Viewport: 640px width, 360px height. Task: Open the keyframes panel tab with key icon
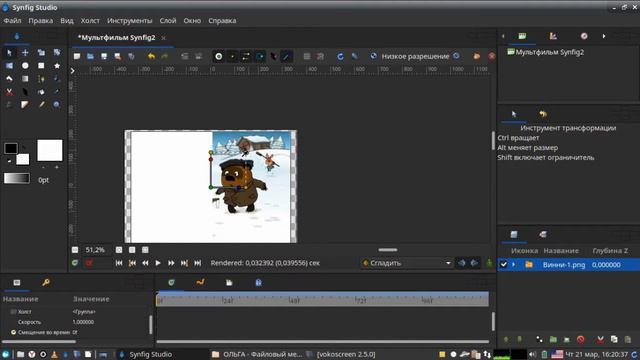(x=46, y=282)
